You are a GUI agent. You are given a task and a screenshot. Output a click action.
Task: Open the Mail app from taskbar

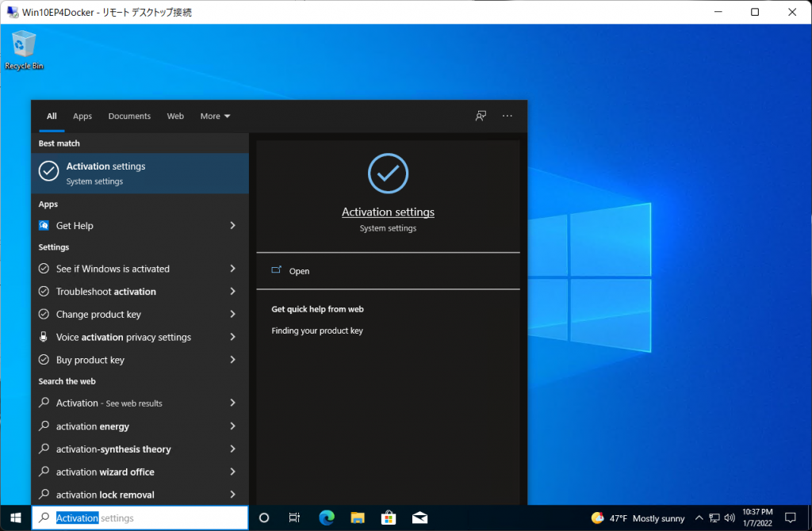click(x=419, y=518)
